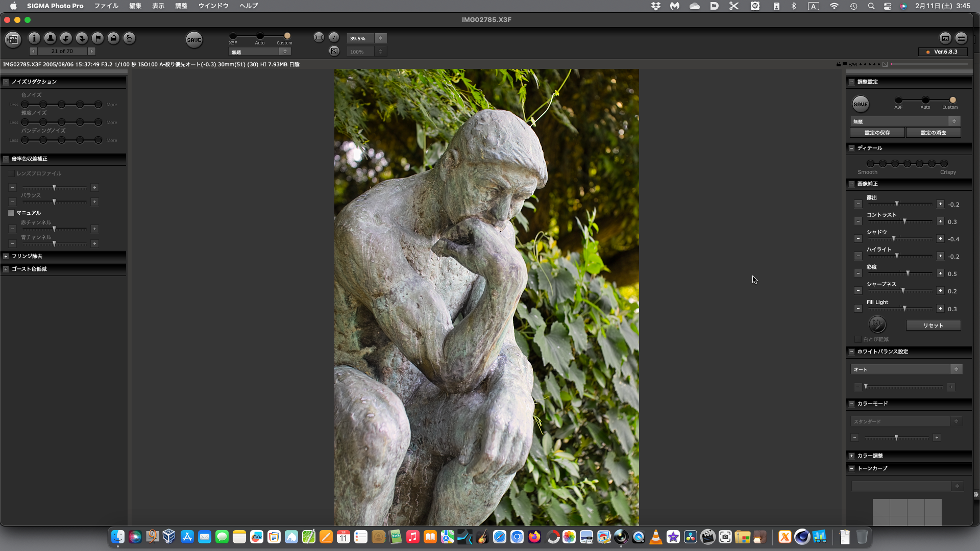Click the 彩度 slider handle

(x=908, y=274)
